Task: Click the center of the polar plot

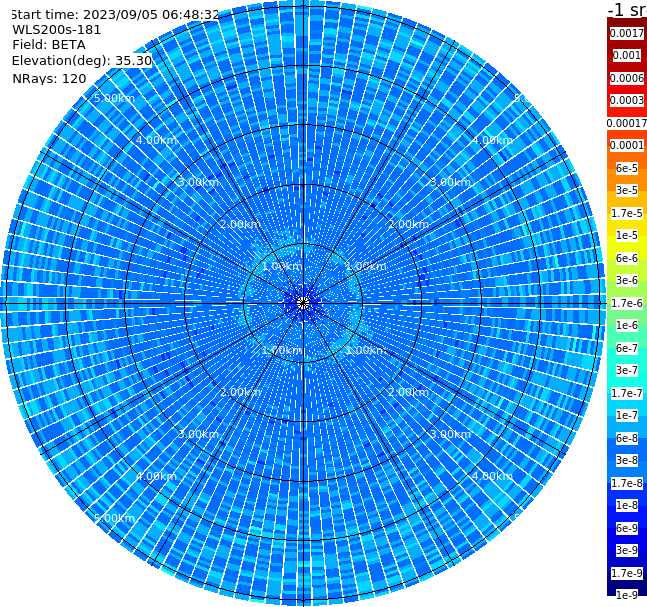Action: 303,303
